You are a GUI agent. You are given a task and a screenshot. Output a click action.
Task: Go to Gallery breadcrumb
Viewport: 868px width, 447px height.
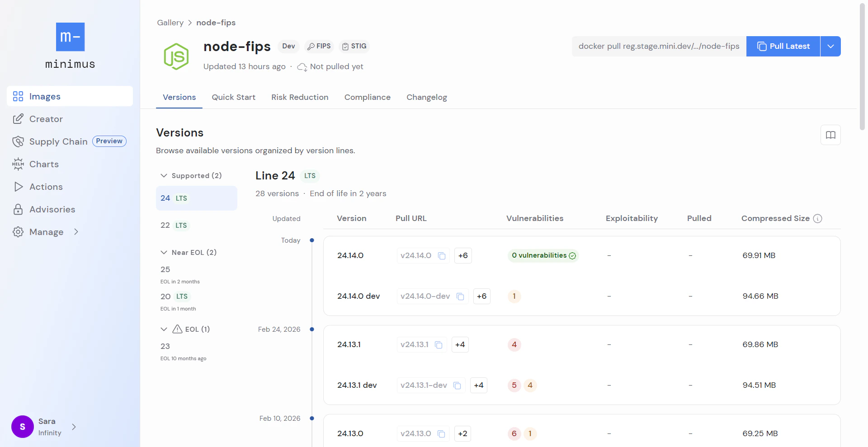tap(170, 23)
